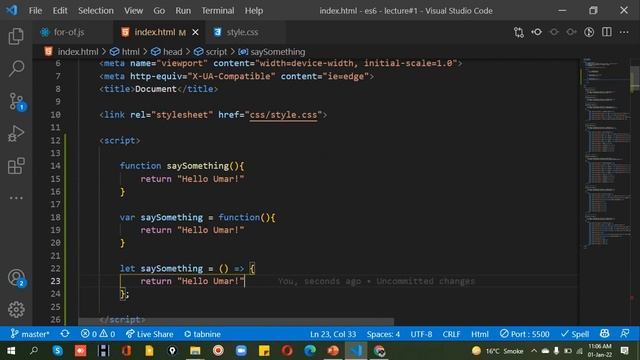
Task: Open the Help menu
Action: 253,11
